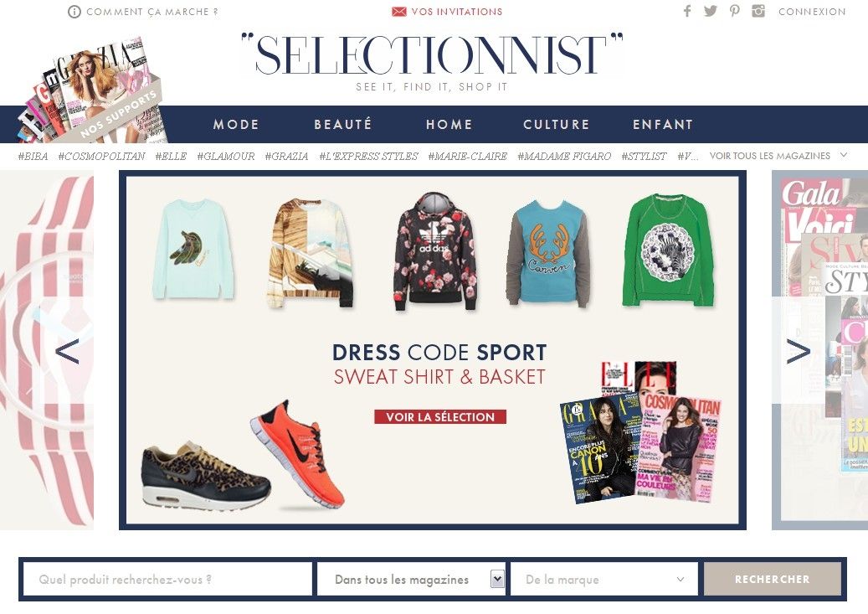Click the red envelope invitations icon
The image size is (868, 614).
(x=399, y=12)
